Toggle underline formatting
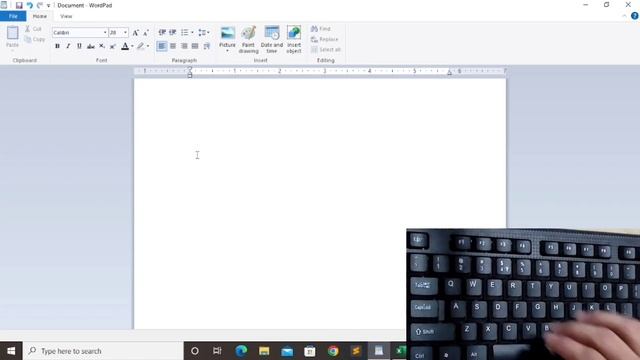640x360 pixels. click(x=79, y=46)
